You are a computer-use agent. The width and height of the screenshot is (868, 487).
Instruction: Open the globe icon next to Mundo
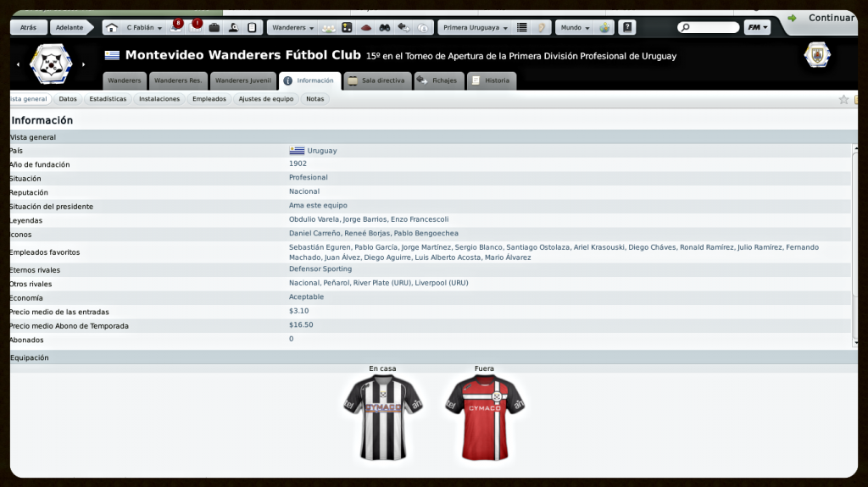(604, 28)
